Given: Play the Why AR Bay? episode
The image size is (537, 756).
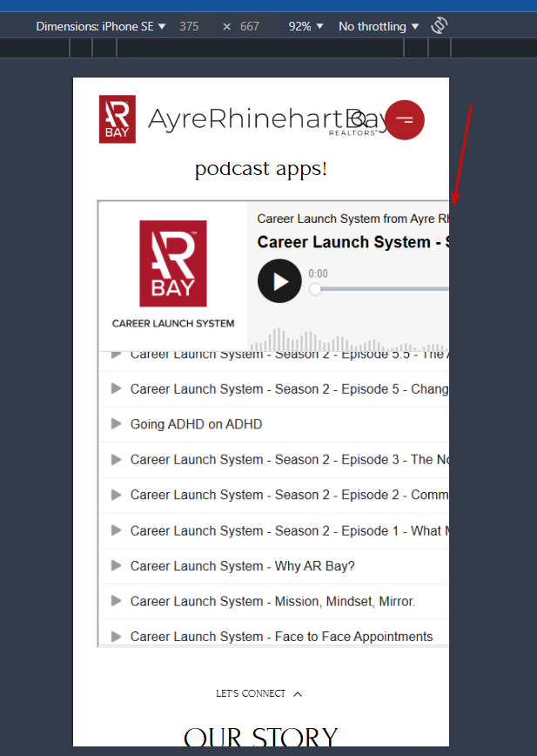Looking at the screenshot, I should pyautogui.click(x=116, y=565).
